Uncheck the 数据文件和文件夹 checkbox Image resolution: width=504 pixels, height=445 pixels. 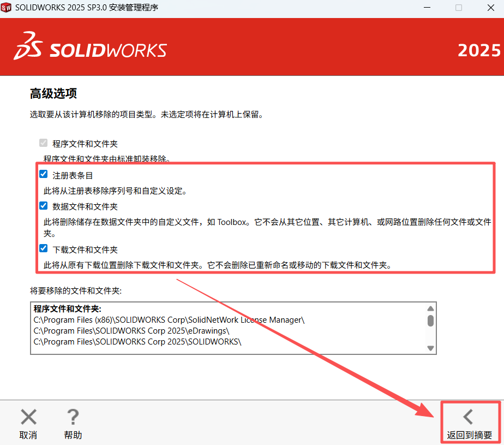click(44, 206)
